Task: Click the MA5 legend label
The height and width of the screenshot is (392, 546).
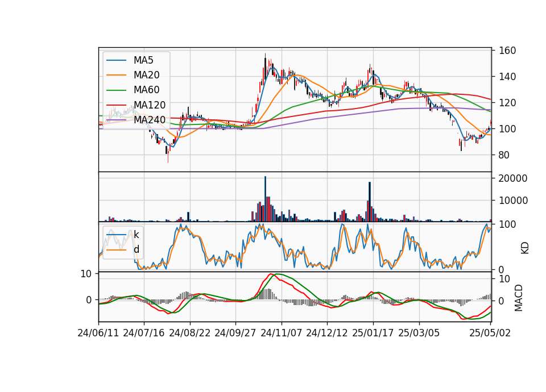Action: tap(143, 60)
